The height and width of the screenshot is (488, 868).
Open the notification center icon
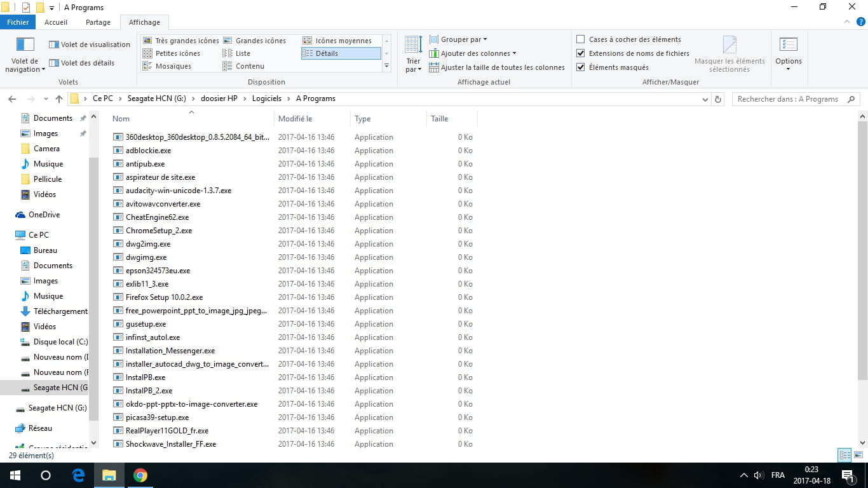pyautogui.click(x=848, y=475)
